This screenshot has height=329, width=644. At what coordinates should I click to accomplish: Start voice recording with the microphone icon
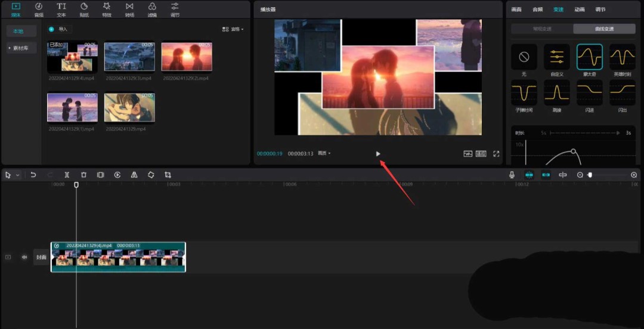(512, 175)
